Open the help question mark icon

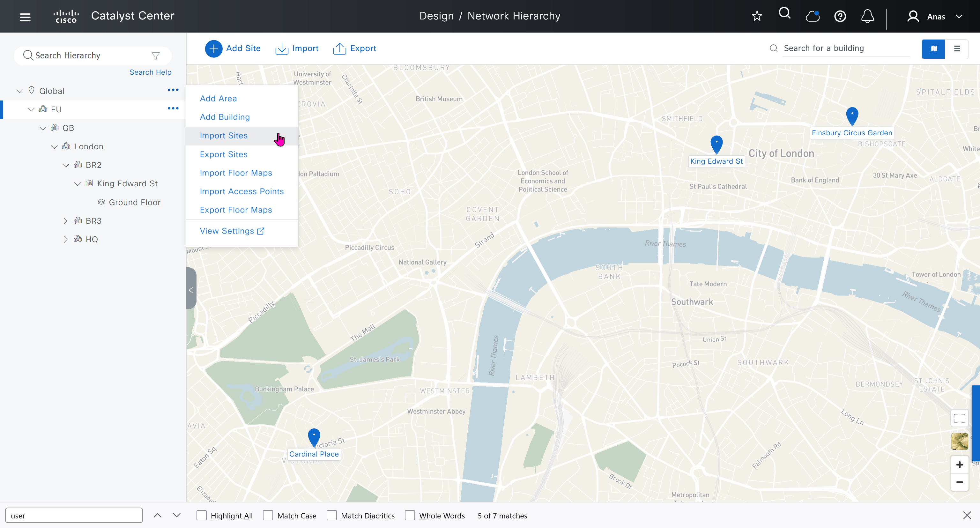pyautogui.click(x=840, y=16)
